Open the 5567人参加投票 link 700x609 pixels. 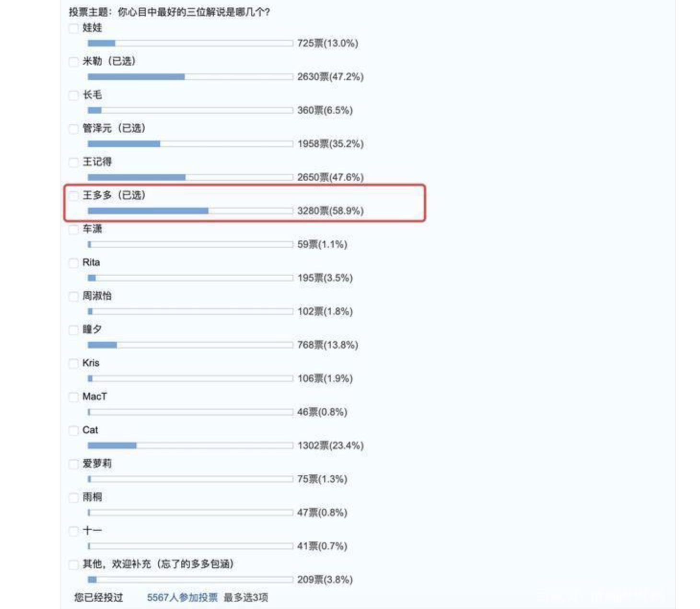coord(182,597)
